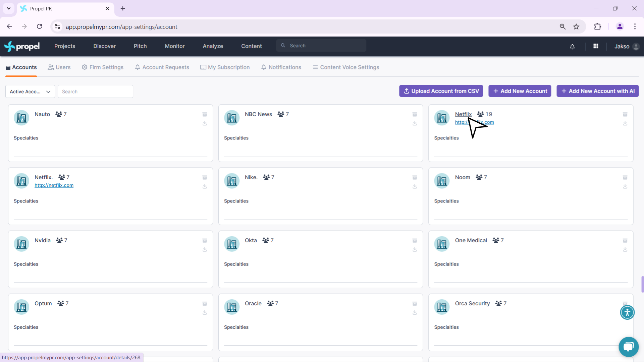644x362 pixels.
Task: Switch to the Account Requests tab
Action: coord(162,67)
